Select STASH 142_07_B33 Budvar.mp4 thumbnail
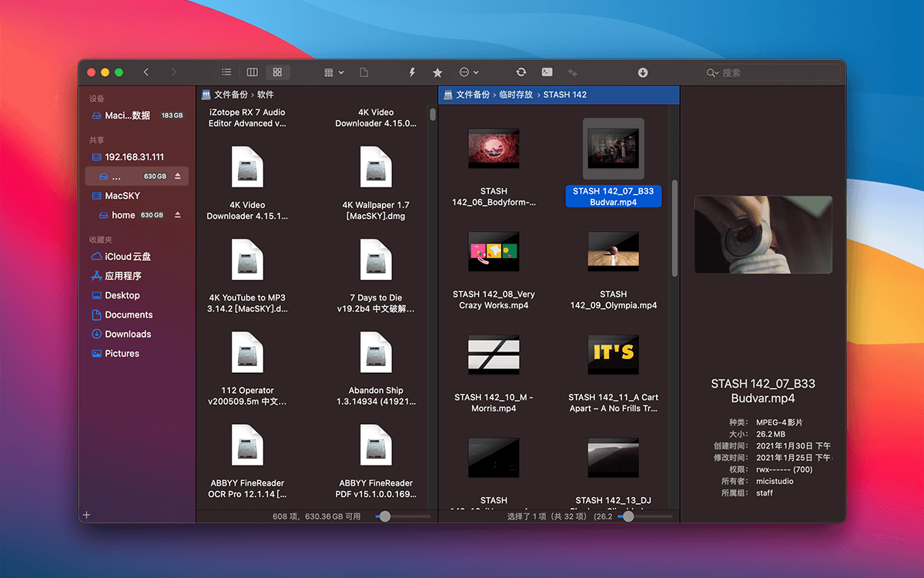The width and height of the screenshot is (924, 578). pos(613,148)
